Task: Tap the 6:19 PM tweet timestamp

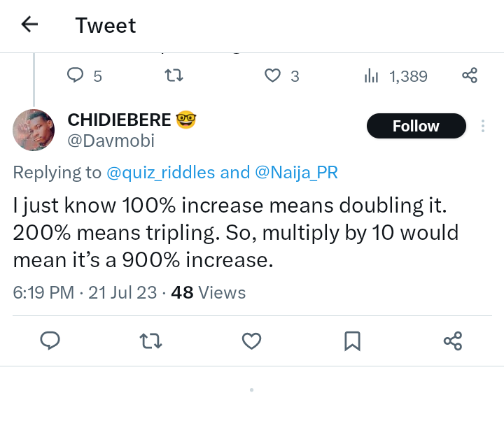Action: pyautogui.click(x=43, y=292)
